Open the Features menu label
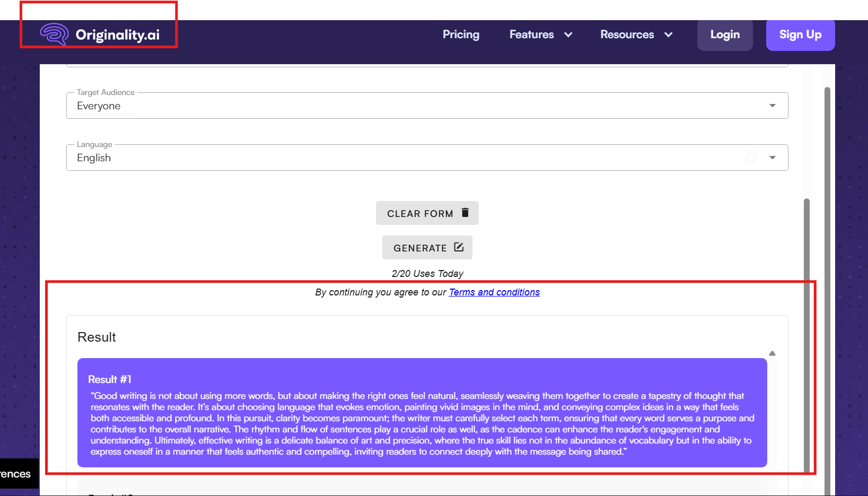Image resolution: width=868 pixels, height=496 pixels. (x=531, y=34)
